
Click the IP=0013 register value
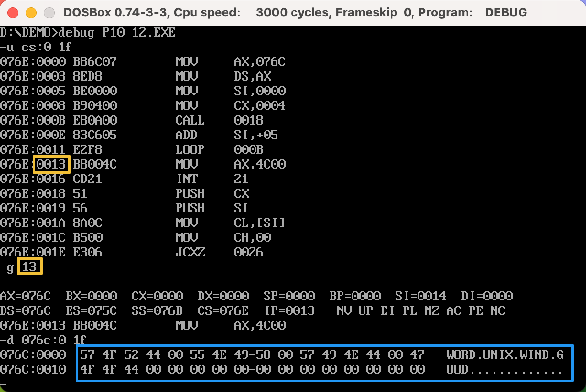[289, 310]
